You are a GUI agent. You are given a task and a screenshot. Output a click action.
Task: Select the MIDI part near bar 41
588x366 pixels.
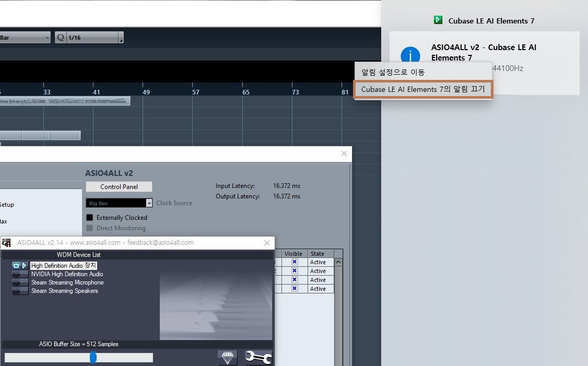[x=65, y=101]
